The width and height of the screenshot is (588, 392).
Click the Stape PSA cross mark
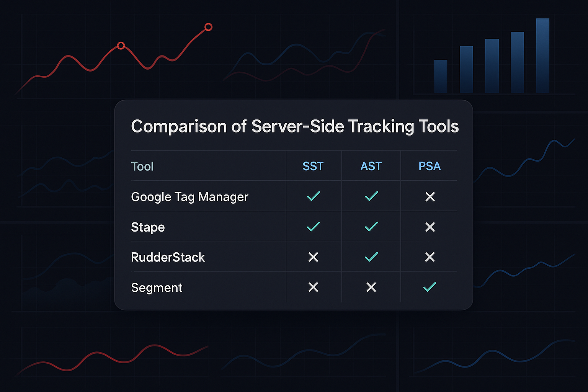click(x=430, y=227)
